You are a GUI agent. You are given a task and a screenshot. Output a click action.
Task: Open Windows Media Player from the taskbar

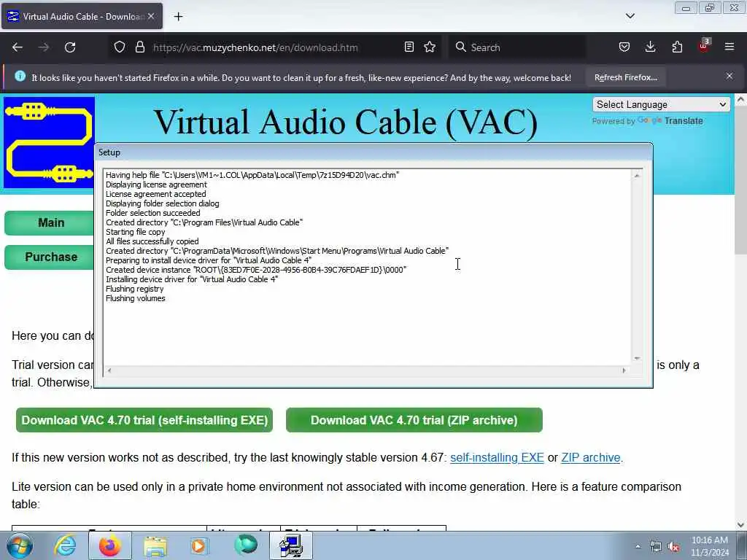199,545
